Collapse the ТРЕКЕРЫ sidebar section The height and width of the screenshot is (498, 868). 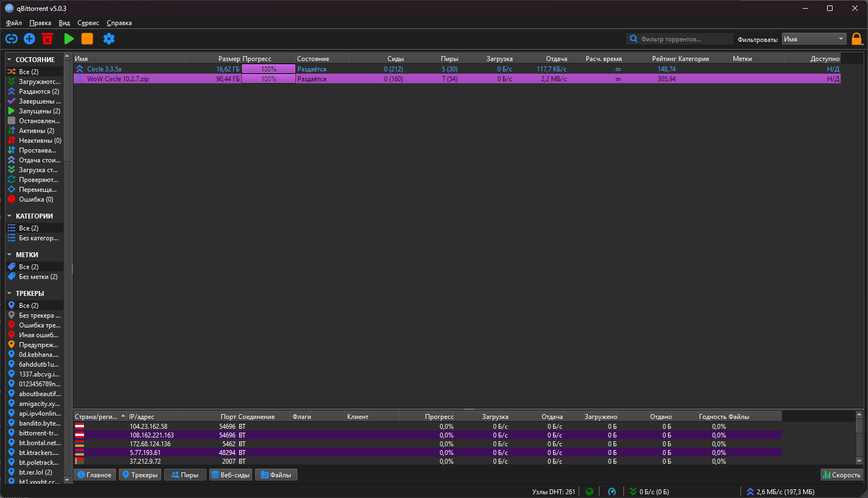point(9,293)
